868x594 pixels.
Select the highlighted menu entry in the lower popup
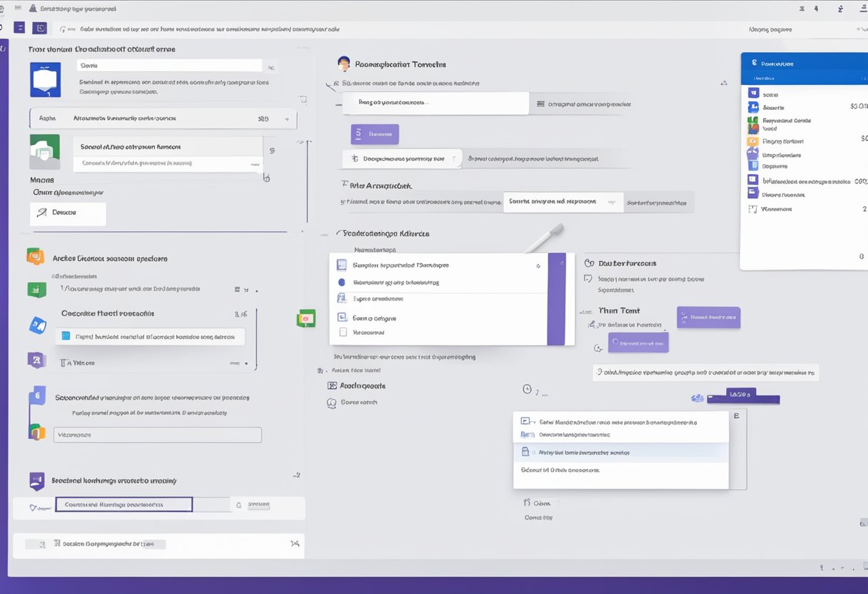(x=620, y=452)
